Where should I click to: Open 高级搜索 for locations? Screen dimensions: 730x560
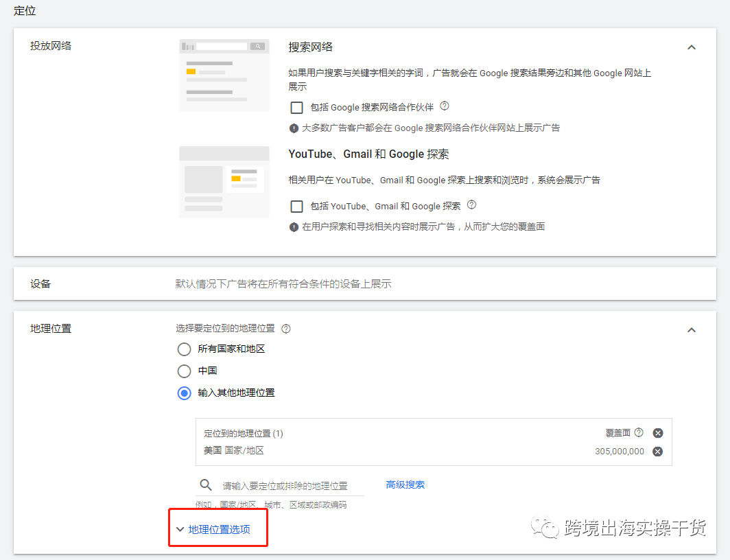405,485
